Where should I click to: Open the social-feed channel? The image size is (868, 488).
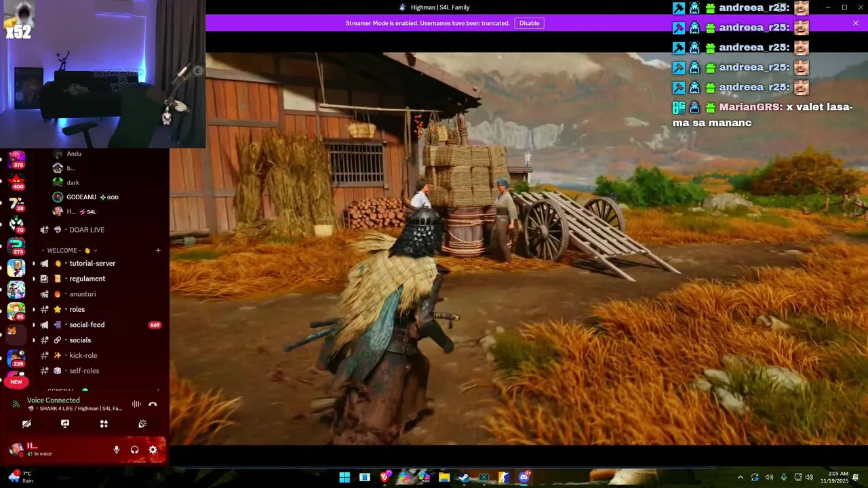click(98, 325)
